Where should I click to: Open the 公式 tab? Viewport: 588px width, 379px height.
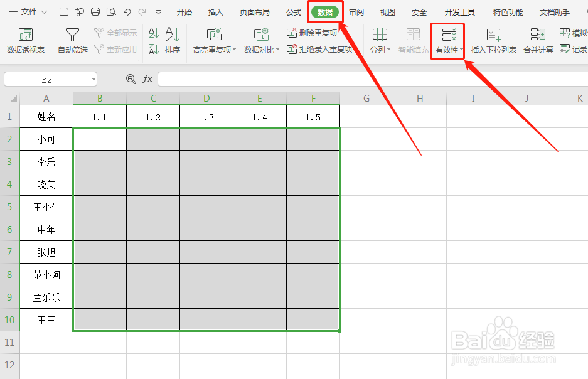(294, 13)
